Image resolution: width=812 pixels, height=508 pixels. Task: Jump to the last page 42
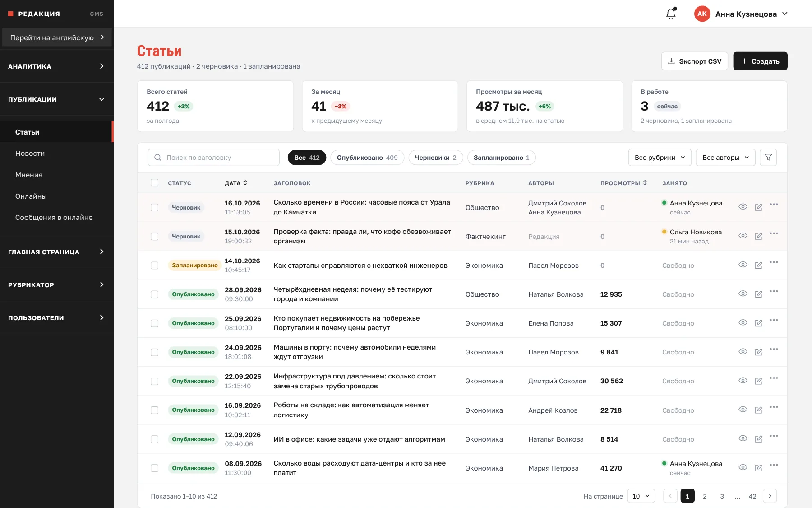(752, 496)
